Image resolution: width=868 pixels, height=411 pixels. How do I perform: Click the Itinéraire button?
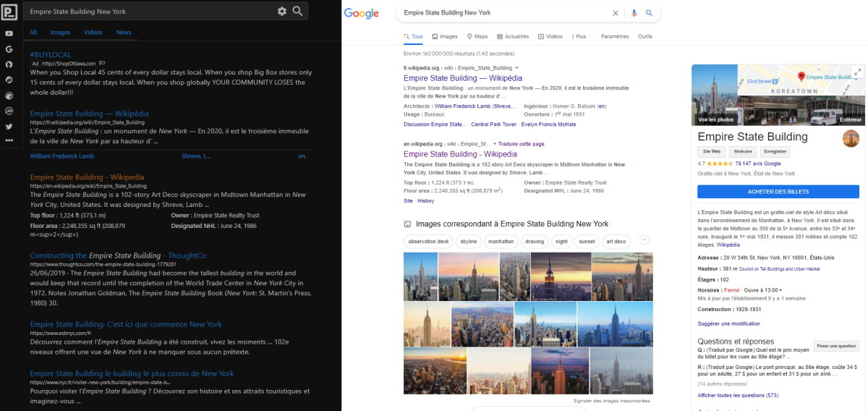[x=742, y=152]
